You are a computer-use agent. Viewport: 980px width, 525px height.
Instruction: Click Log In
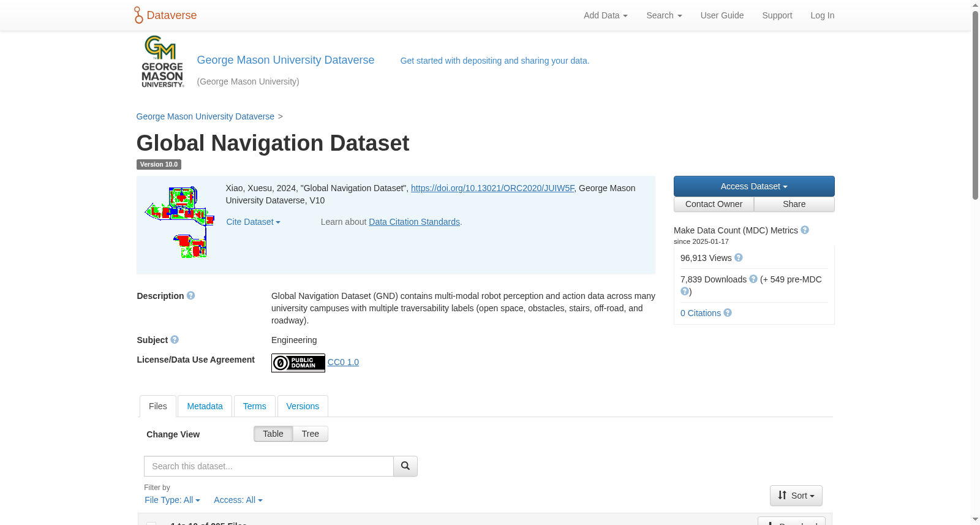click(x=823, y=15)
